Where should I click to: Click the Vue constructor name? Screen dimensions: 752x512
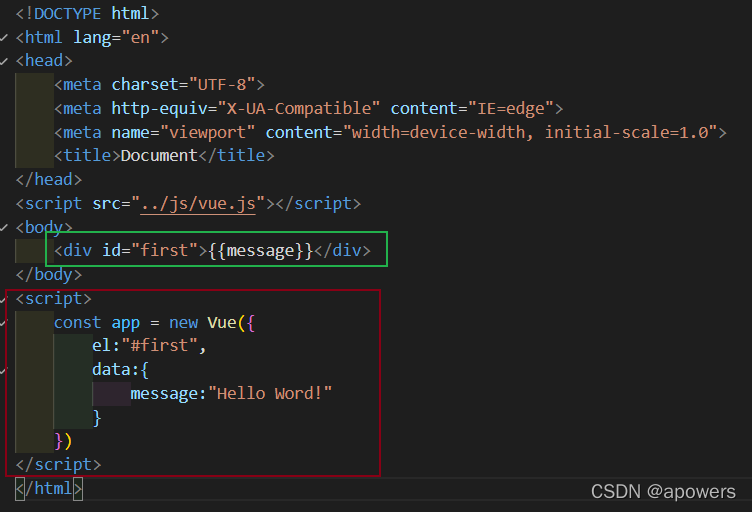point(222,323)
